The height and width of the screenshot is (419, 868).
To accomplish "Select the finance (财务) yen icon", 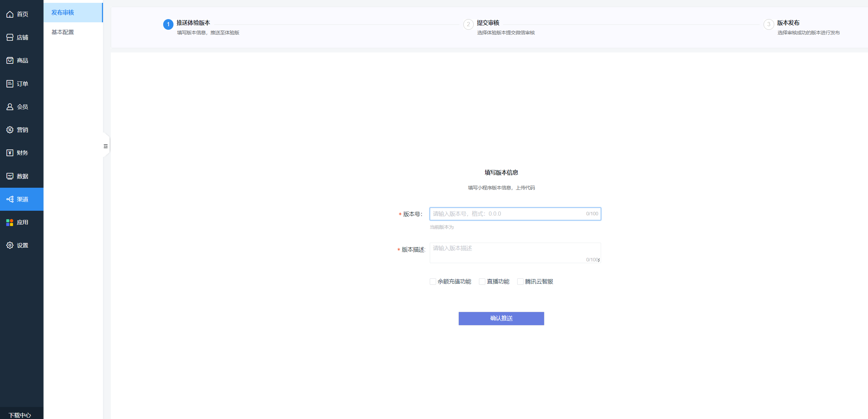I will [x=10, y=153].
